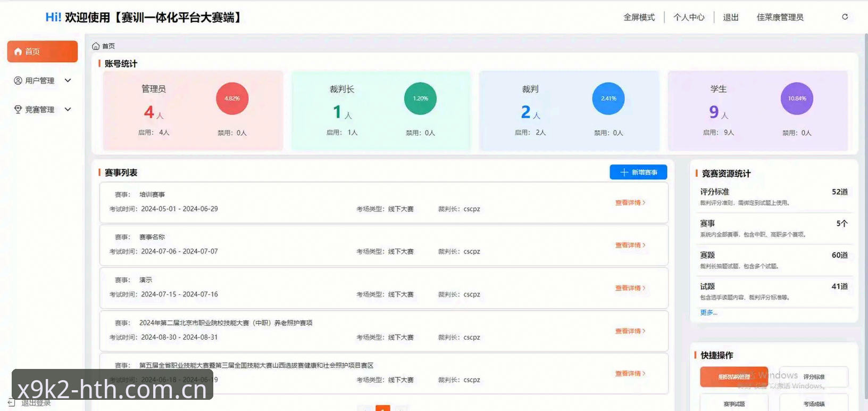
Task: Click the 首页 breadcrumb text
Action: (108, 46)
